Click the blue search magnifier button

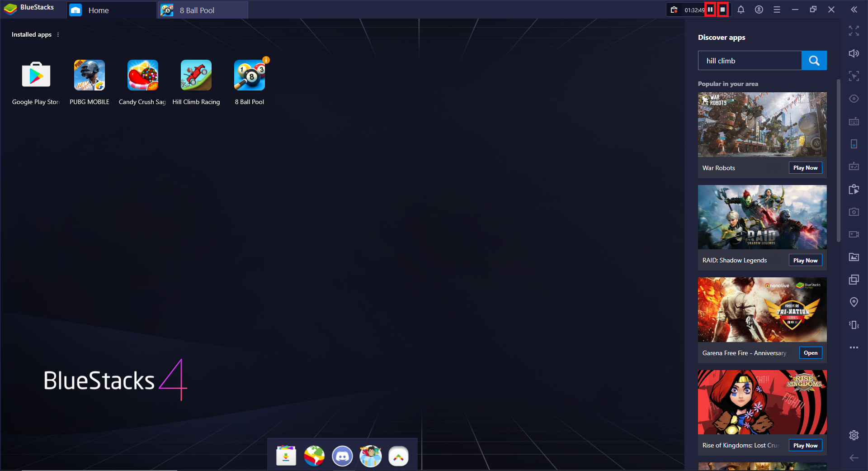[x=814, y=61]
